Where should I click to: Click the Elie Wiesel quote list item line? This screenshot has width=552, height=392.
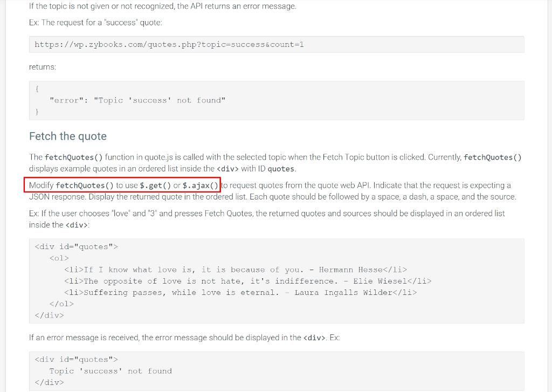click(x=248, y=281)
